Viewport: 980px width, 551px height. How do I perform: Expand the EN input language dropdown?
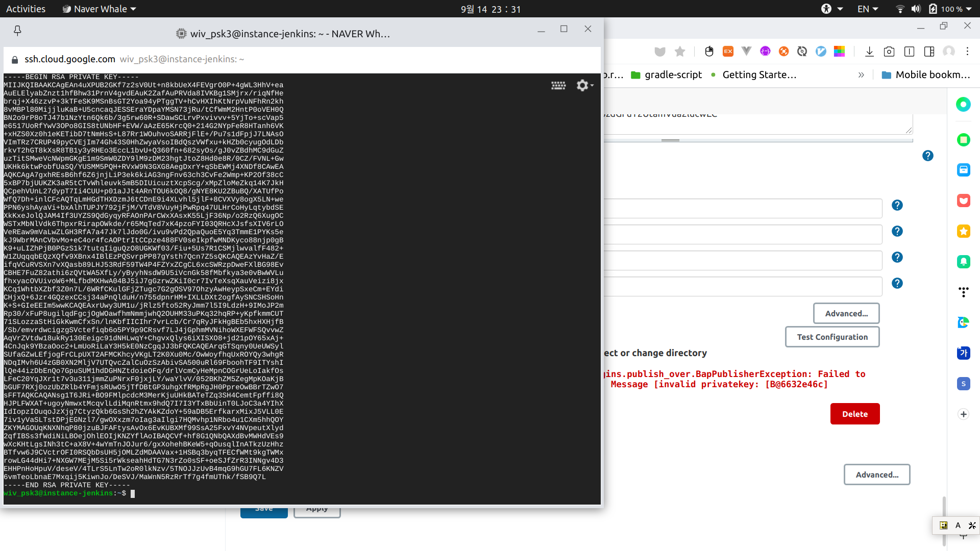click(x=867, y=9)
